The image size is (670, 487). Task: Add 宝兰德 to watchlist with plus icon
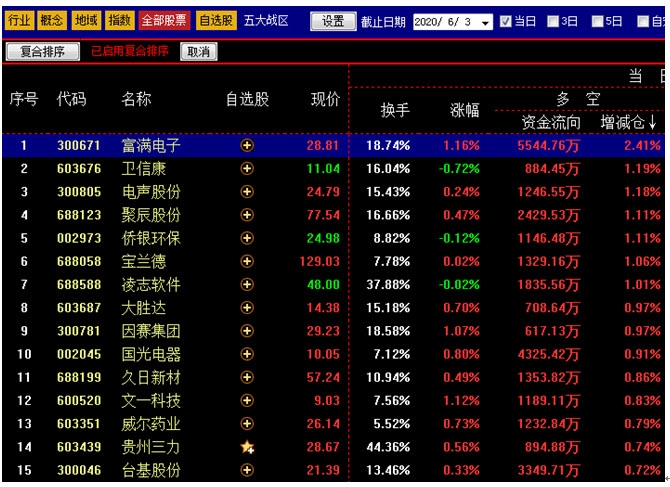pos(247,261)
